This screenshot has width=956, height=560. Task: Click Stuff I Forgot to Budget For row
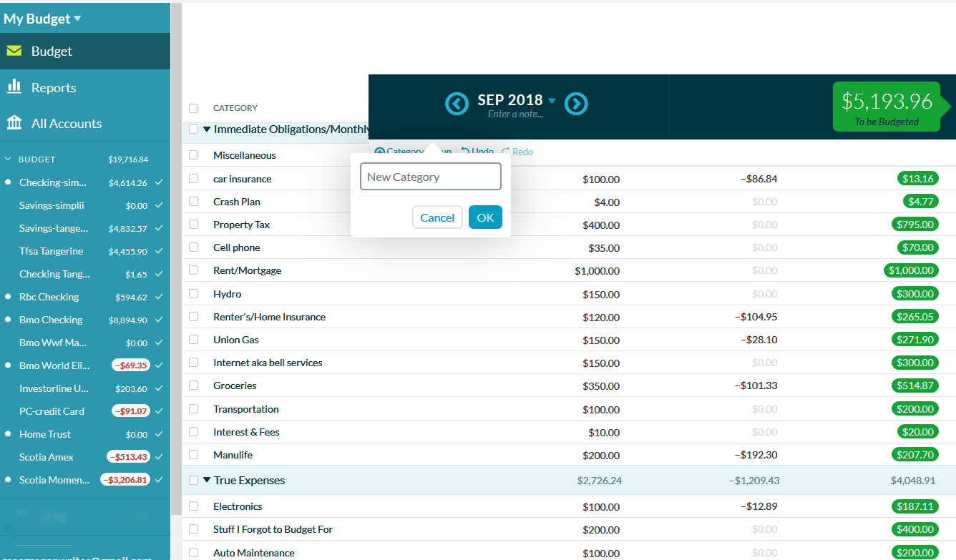click(x=569, y=529)
